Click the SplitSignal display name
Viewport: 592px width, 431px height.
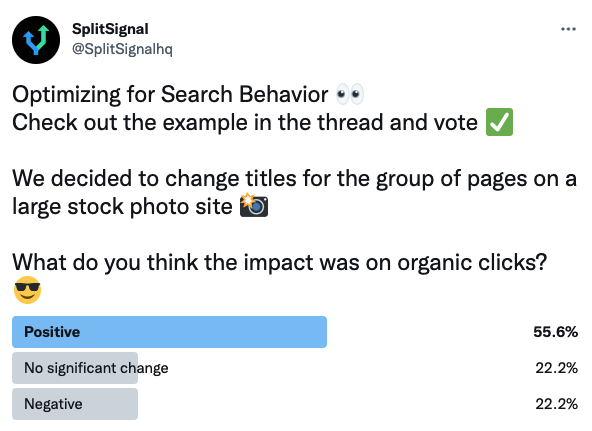click(x=110, y=29)
